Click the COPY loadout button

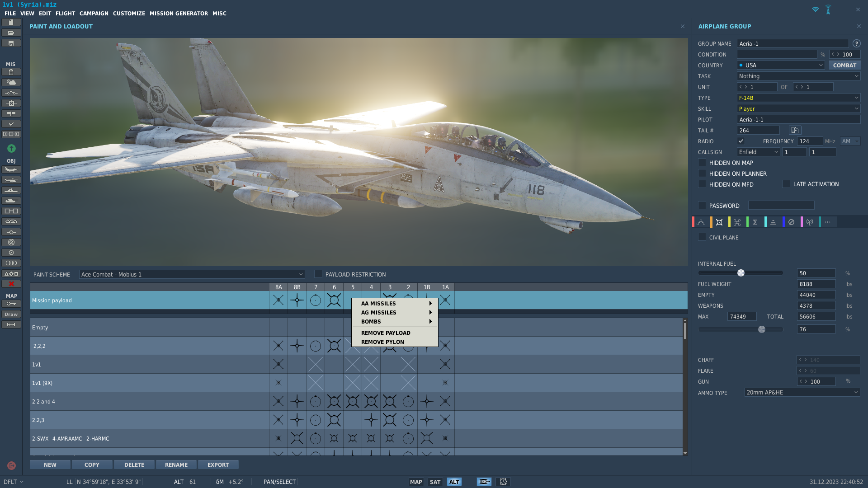click(x=92, y=465)
